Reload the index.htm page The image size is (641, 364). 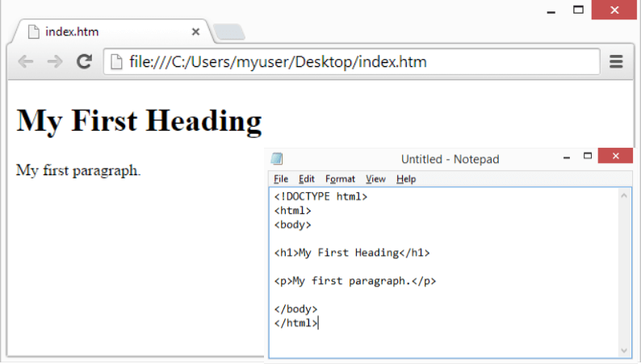pos(83,62)
